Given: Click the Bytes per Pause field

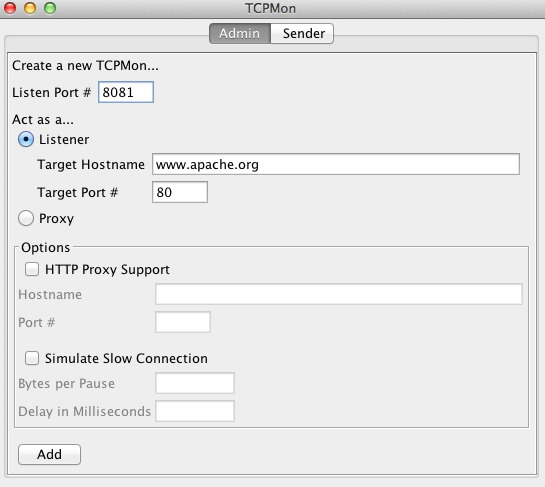Looking at the screenshot, I should tap(195, 383).
